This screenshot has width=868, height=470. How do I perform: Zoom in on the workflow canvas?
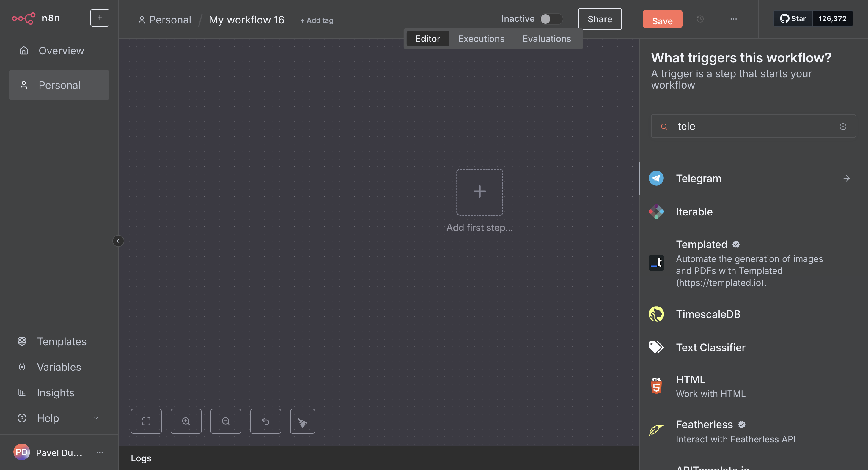[x=186, y=421]
